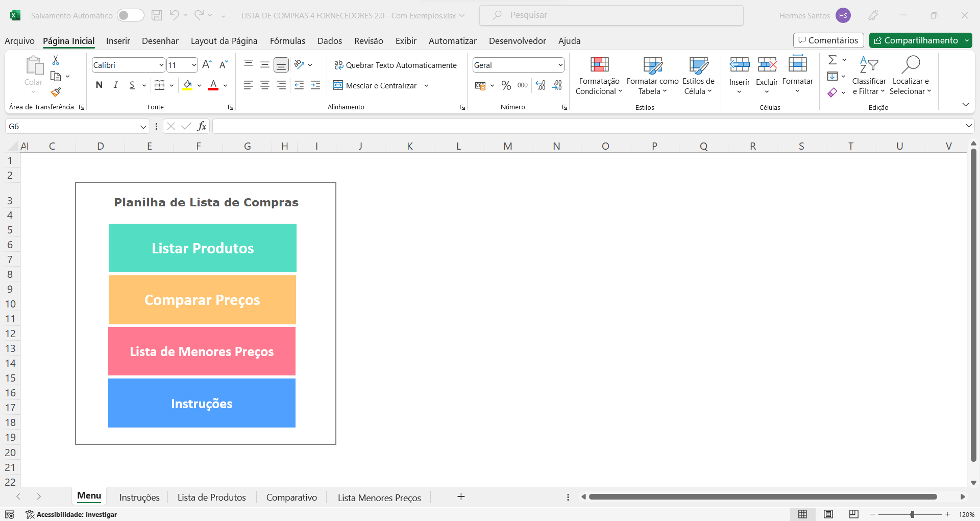Switch to the Dados ribbon tab

coord(330,41)
